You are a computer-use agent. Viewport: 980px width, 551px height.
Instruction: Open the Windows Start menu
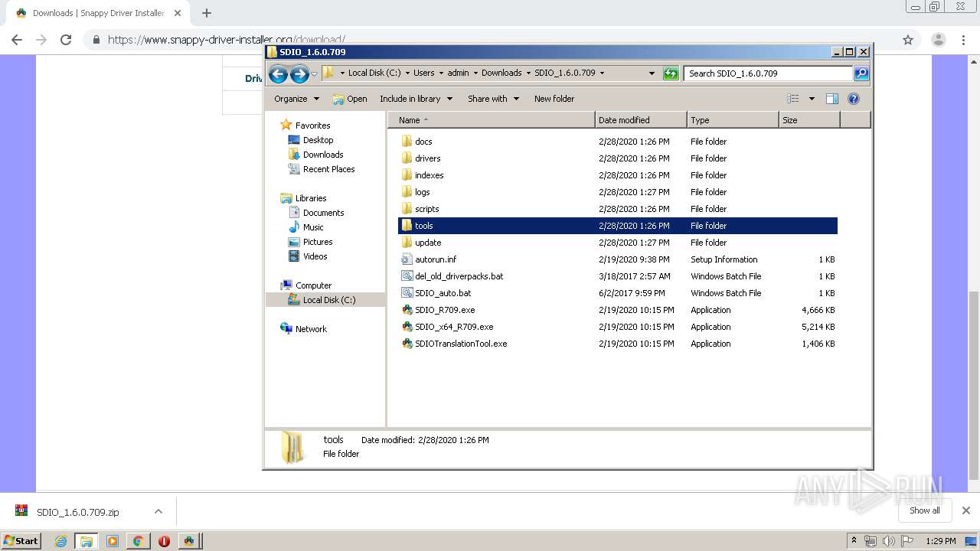pos(21,541)
